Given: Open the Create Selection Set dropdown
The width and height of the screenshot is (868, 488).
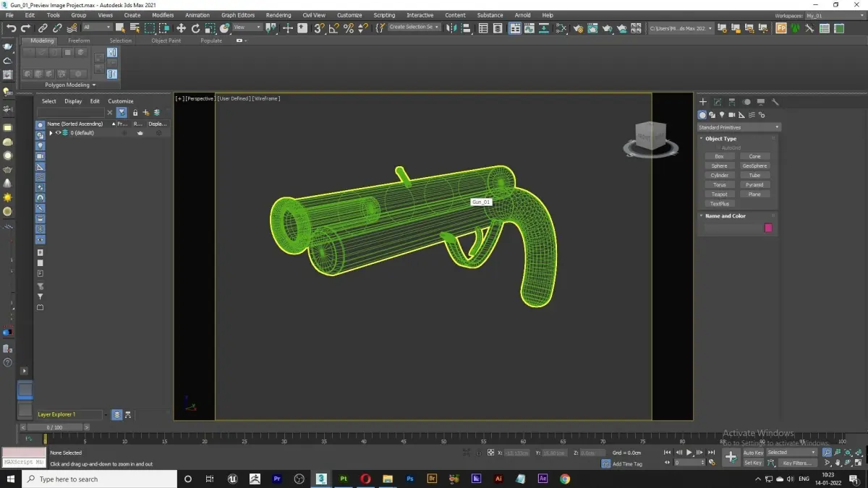Looking at the screenshot, I should [414, 27].
